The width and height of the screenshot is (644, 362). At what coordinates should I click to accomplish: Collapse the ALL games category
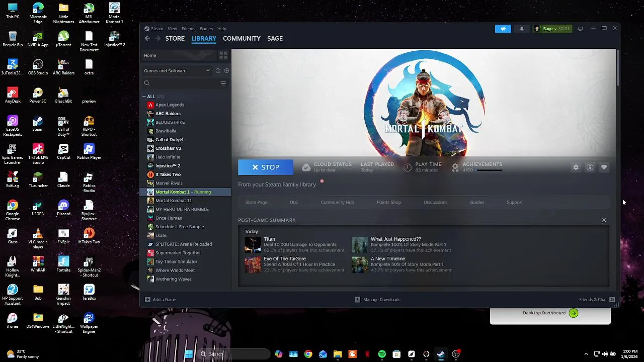coord(144,97)
